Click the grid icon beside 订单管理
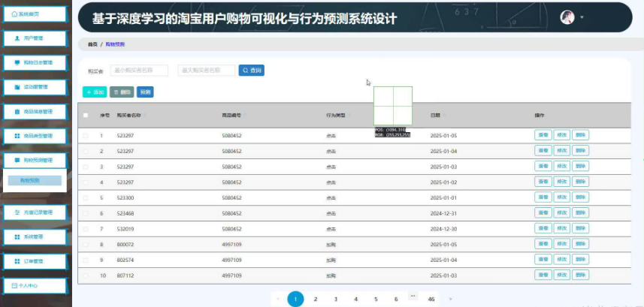Viewport: 644px width, 307px height. 17,261
